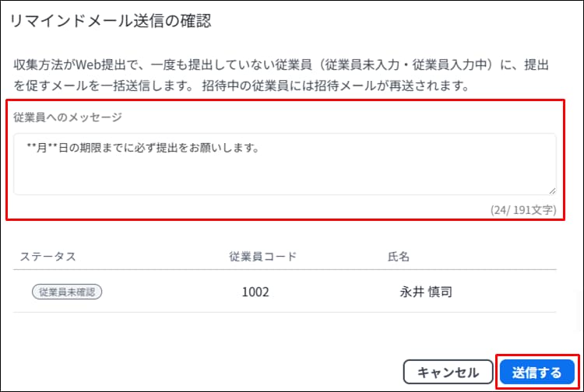The width and height of the screenshot is (584, 392).
Task: Click the 従業員へのメッセージ field label
Action: [68, 117]
